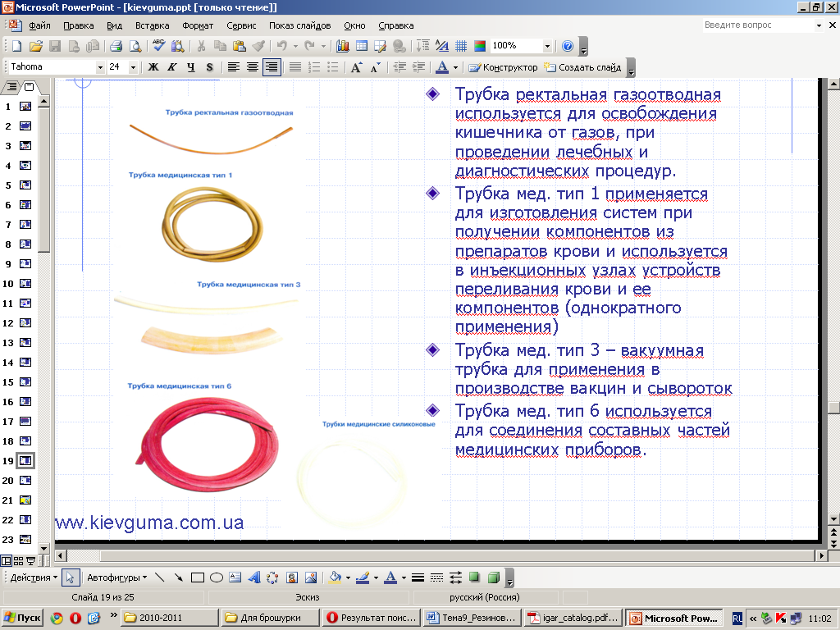Center align the text
The height and width of the screenshot is (630, 840).
tap(253, 67)
